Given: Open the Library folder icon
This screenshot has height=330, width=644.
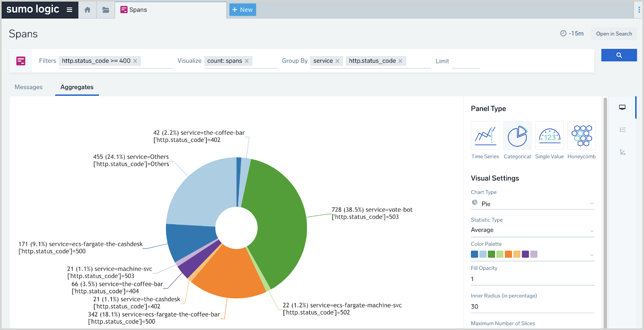Looking at the screenshot, I should [x=106, y=10].
